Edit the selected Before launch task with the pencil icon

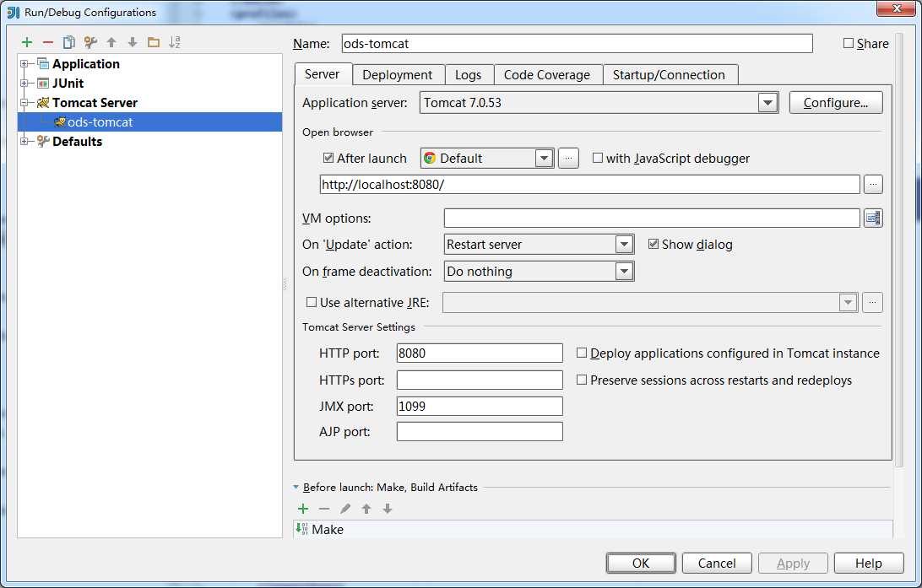[x=345, y=509]
